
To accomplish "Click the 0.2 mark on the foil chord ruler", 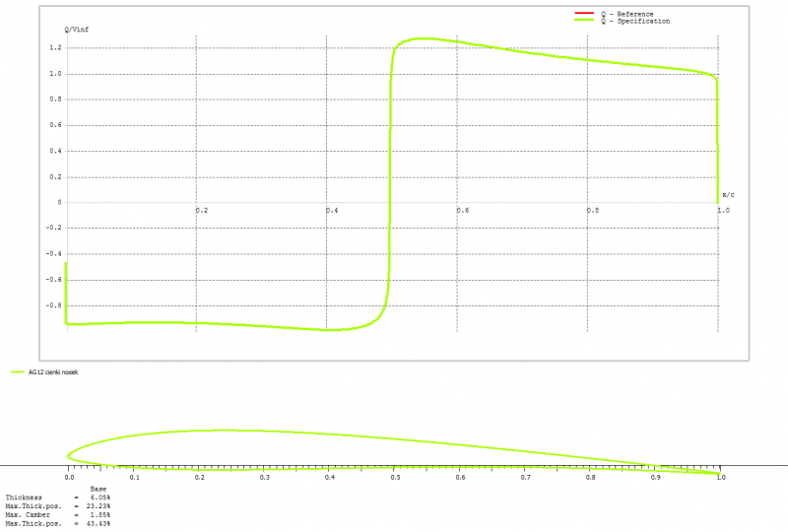I will click(x=199, y=478).
